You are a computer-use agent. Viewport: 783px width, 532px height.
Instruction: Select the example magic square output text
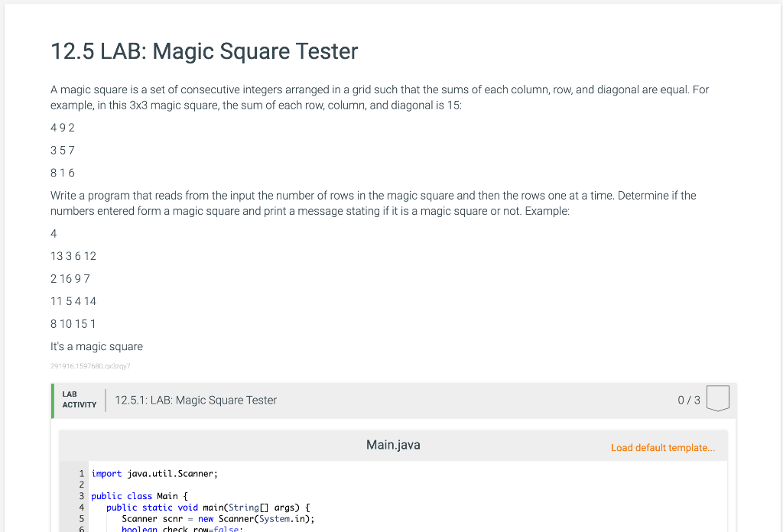click(x=96, y=346)
